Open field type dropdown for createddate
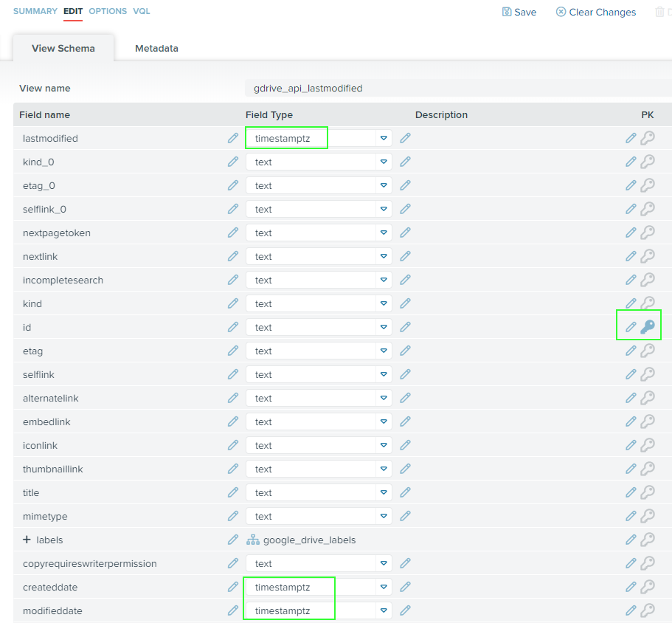The image size is (672, 623). [x=384, y=587]
